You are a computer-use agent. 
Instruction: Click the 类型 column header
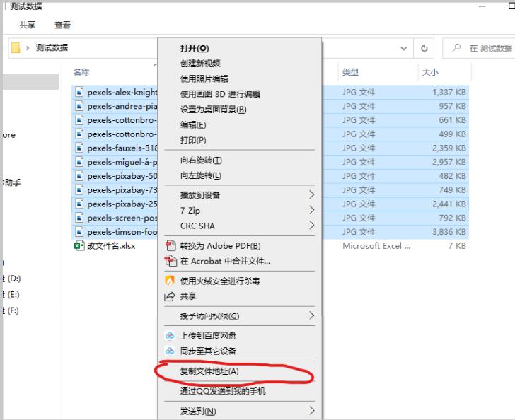tap(350, 72)
